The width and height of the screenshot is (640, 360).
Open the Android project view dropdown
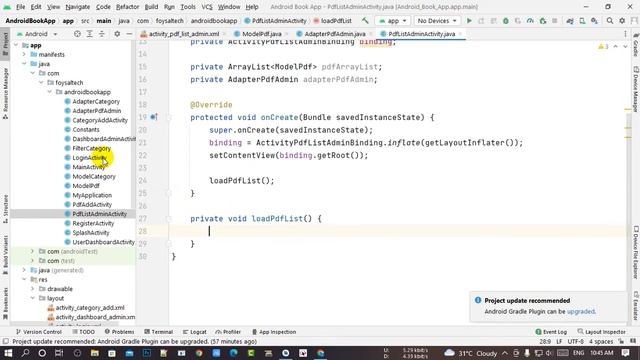click(37, 34)
